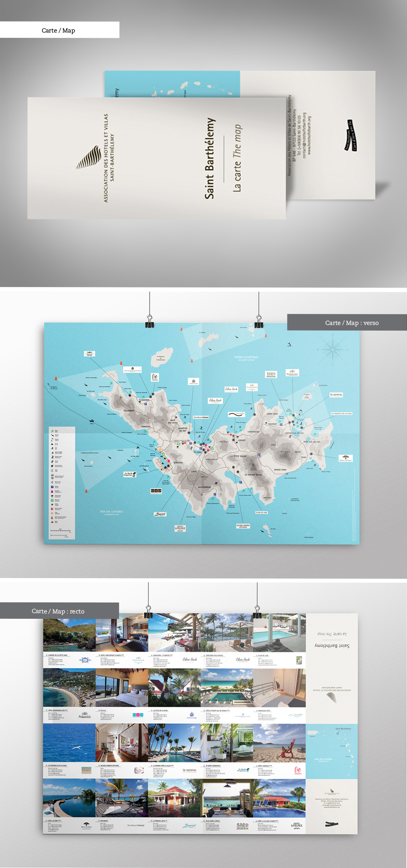The image size is (407, 868).
Task: Select the "Carte / Map : recto" label
Action: (58, 611)
